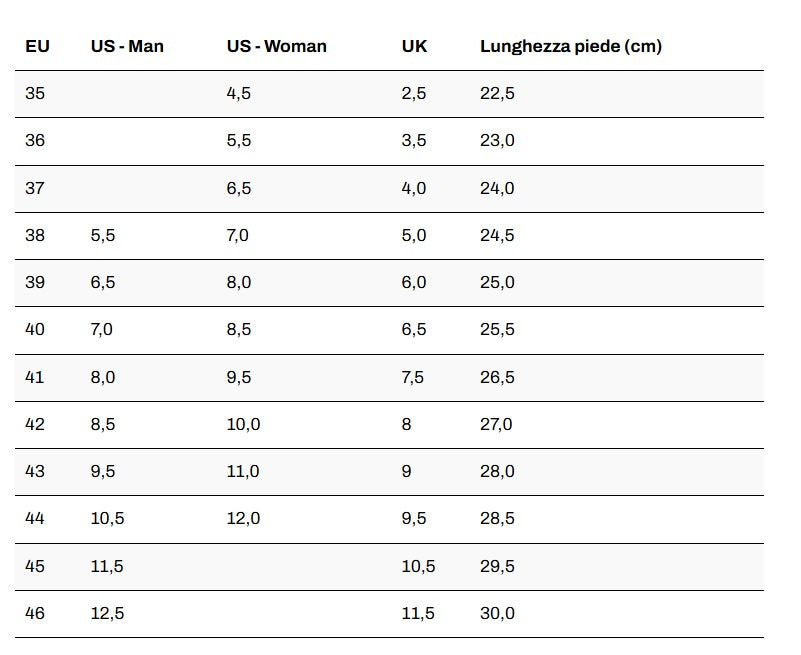Select EU size 46 cell
Screen dimensions: 801x655
35,613
